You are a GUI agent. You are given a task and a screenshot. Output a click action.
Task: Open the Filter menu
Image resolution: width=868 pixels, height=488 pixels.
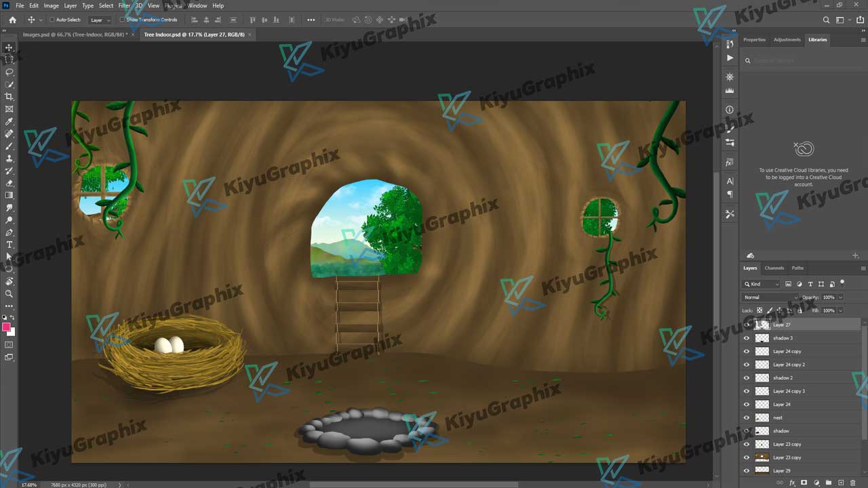[x=124, y=5]
